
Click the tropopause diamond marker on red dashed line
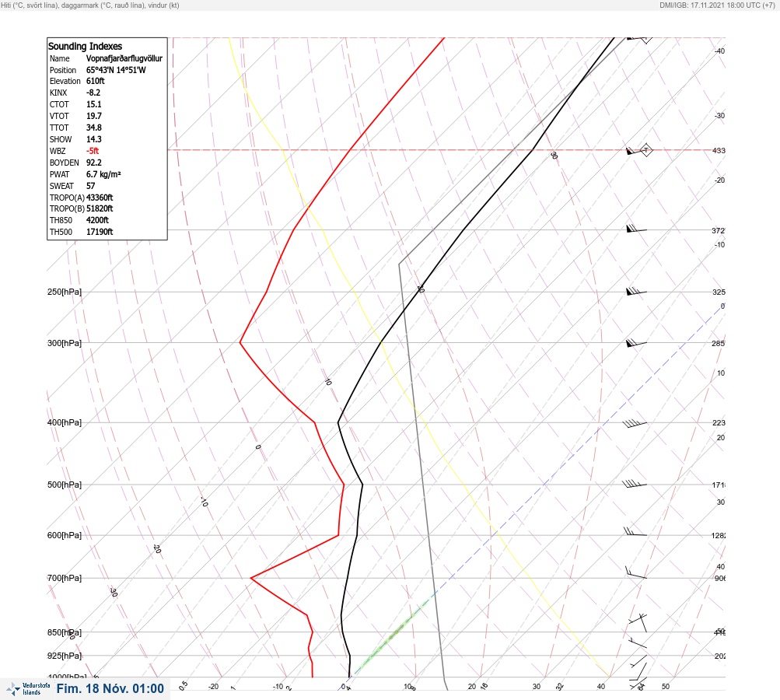pyautogui.click(x=645, y=150)
